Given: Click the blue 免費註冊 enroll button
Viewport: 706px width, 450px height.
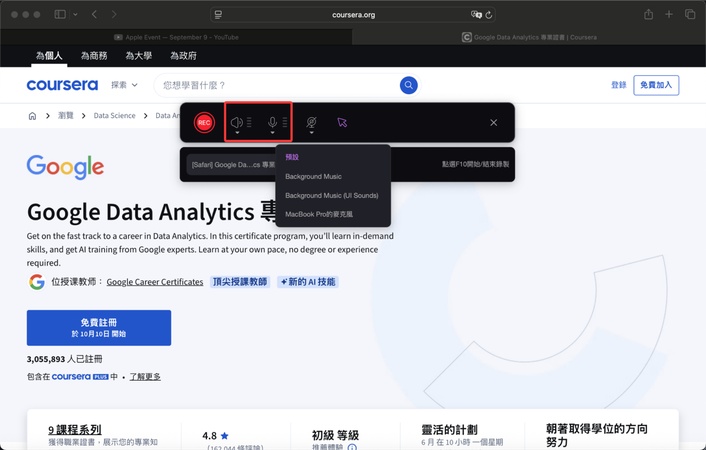Looking at the screenshot, I should [x=99, y=328].
